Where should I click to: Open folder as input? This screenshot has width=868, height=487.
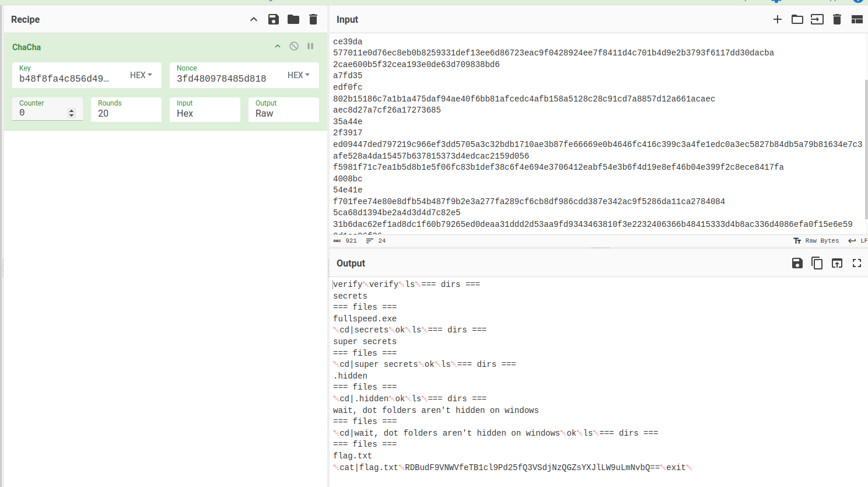click(797, 19)
